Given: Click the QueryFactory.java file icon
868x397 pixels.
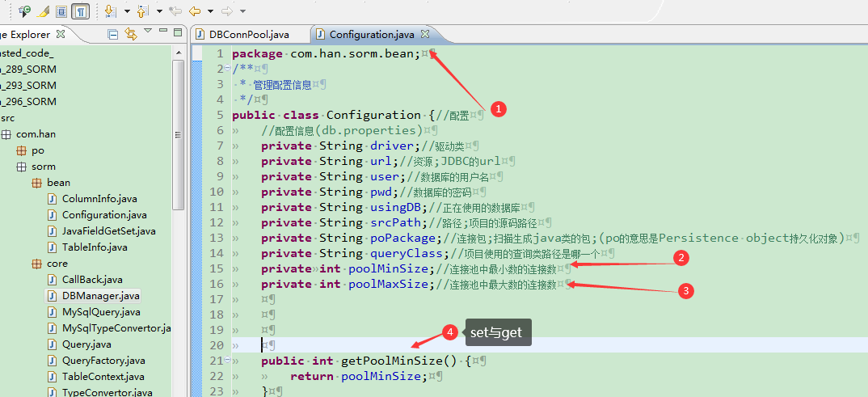Looking at the screenshot, I should (x=53, y=361).
